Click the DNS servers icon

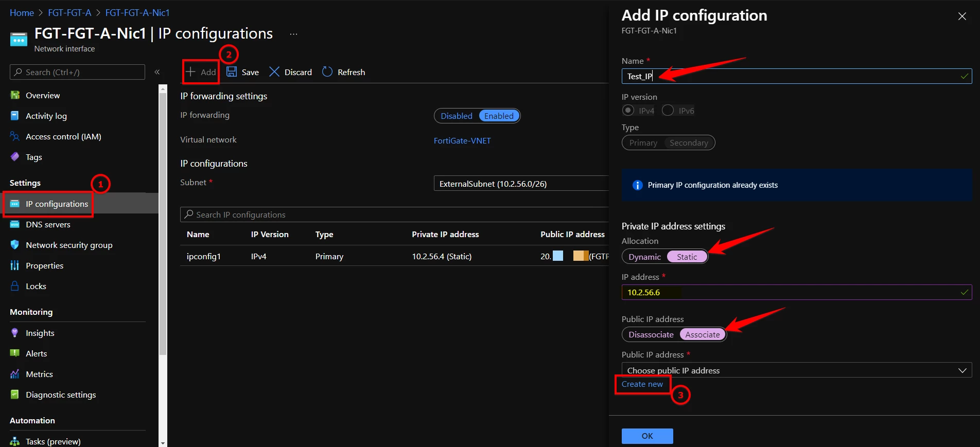coord(15,224)
